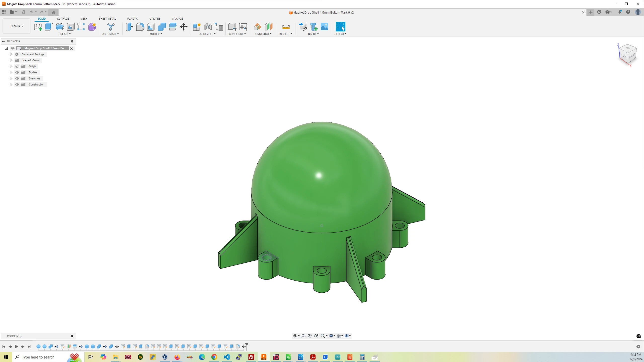Switch to the UTILITIES tab
This screenshot has width=644, height=362.
coord(155,19)
